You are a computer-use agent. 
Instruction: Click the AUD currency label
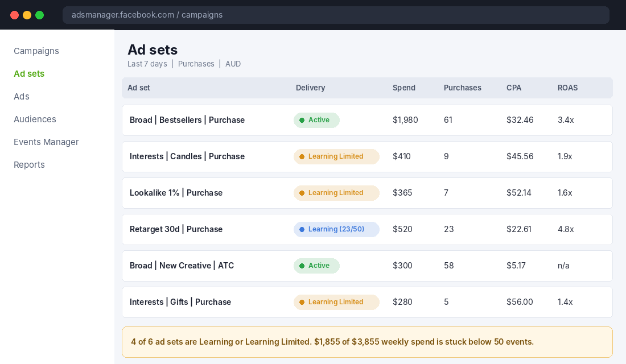click(233, 64)
